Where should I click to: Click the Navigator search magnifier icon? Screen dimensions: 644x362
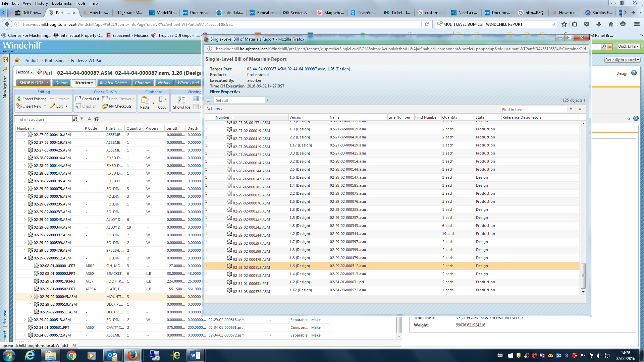pos(5,69)
